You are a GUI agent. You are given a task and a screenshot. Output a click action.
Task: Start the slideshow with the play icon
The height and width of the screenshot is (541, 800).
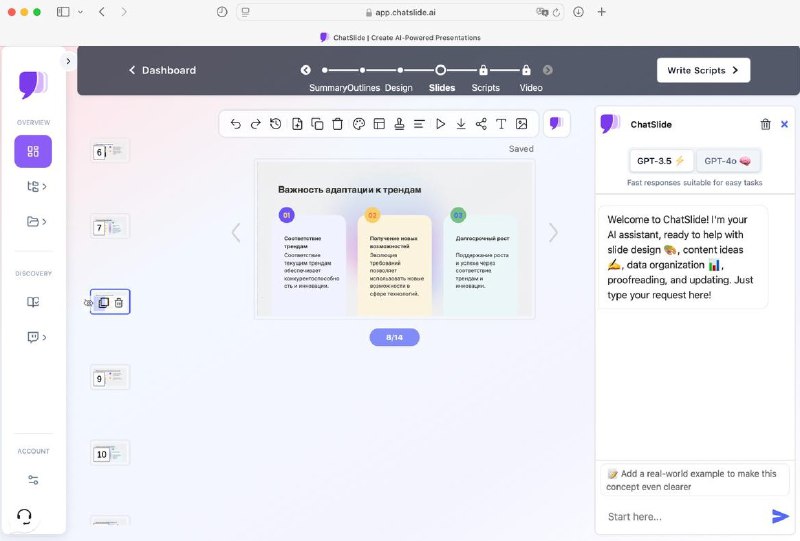(440, 124)
